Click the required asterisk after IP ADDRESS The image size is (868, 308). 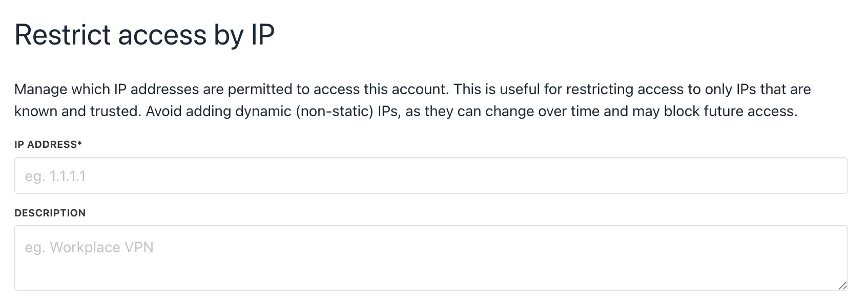(80, 144)
